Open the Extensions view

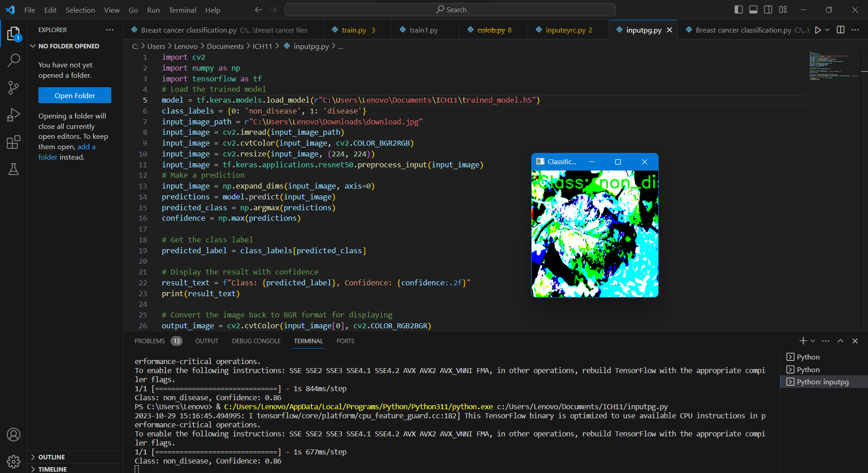pos(14,142)
